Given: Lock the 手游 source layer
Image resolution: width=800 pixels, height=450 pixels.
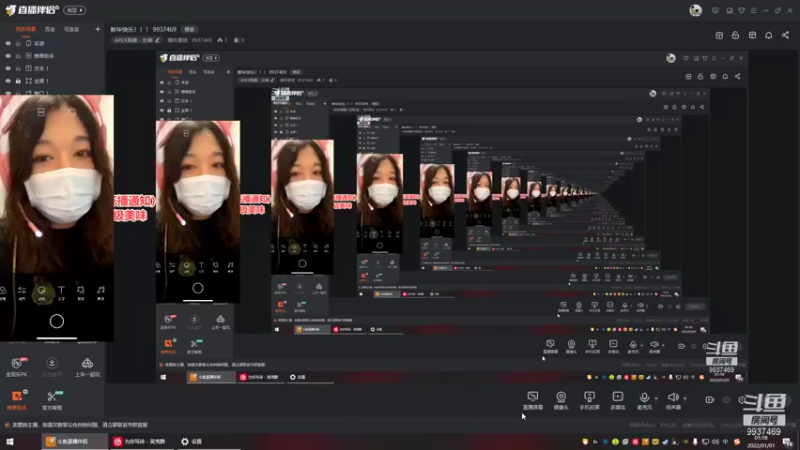Looking at the screenshot, I should pyautogui.click(x=18, y=43).
